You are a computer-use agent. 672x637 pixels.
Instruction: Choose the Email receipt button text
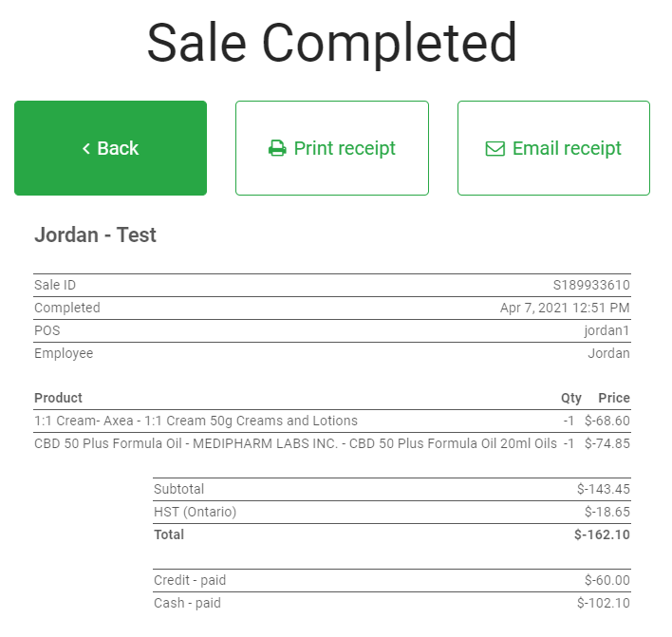tap(567, 149)
